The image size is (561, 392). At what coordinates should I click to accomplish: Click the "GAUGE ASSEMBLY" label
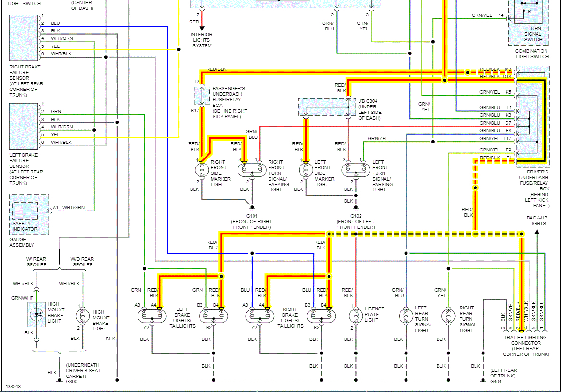(22, 242)
